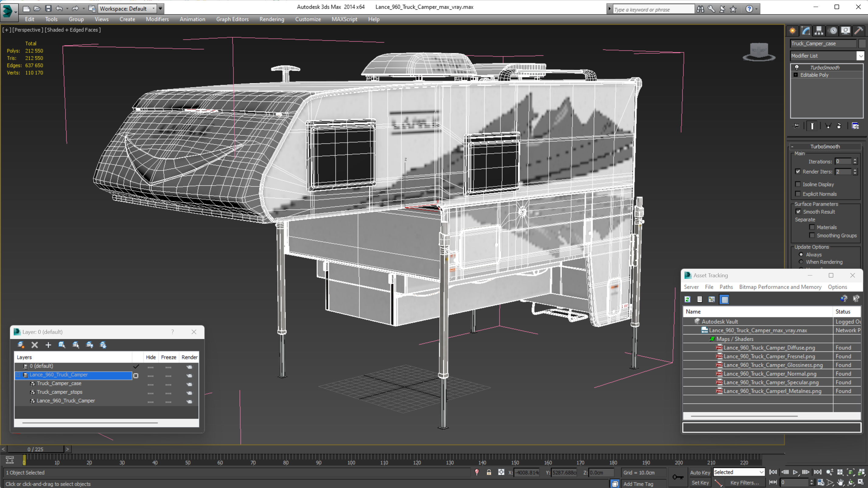868x488 pixels.
Task: Click the Pin Stack icon
Action: coord(796,126)
